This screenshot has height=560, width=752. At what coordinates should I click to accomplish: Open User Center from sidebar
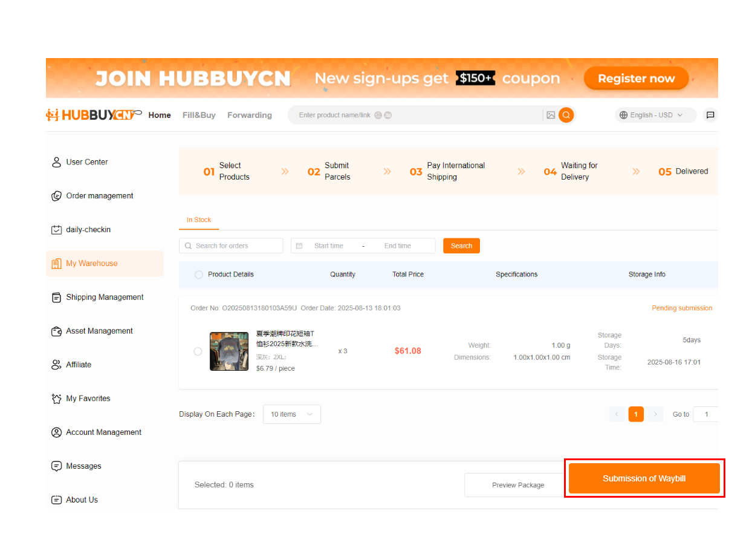point(87,162)
